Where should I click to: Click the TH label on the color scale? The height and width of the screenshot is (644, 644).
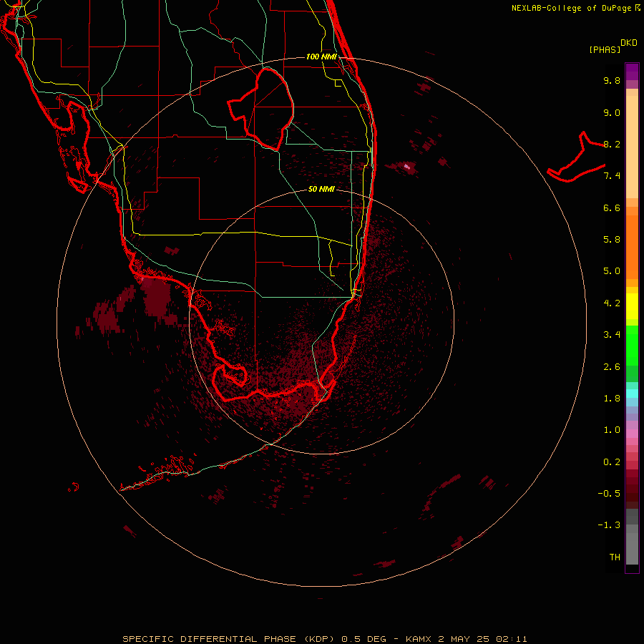click(x=615, y=557)
